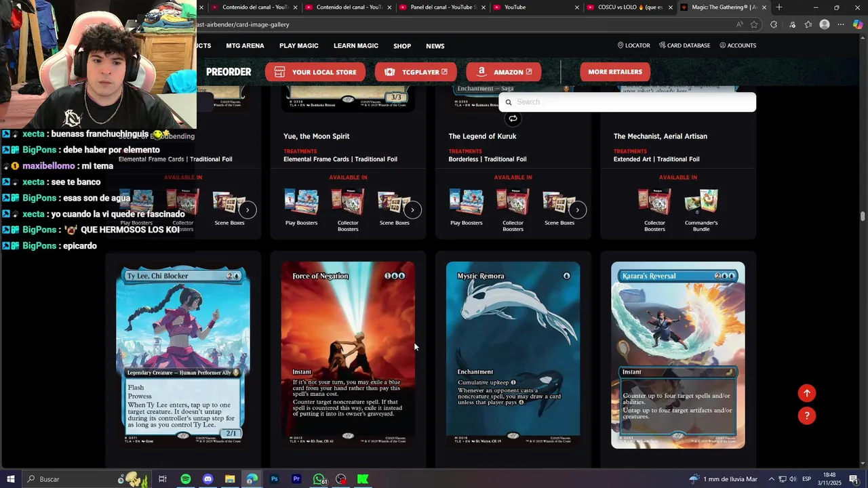Image resolution: width=868 pixels, height=488 pixels.
Task: Open Task View in the taskbar
Action: [163, 479]
